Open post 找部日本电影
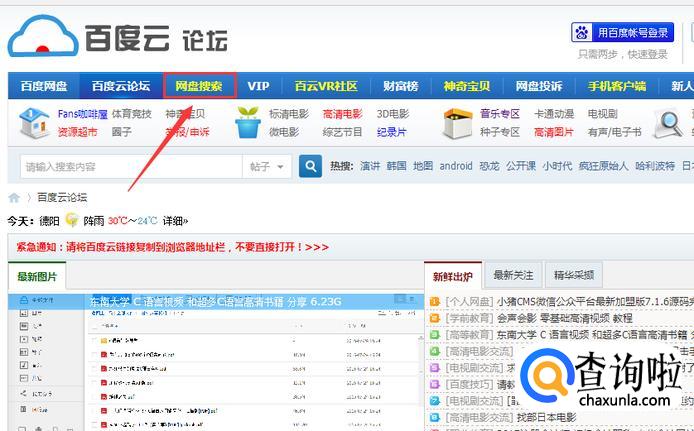The height and width of the screenshot is (431, 694). tap(546, 417)
